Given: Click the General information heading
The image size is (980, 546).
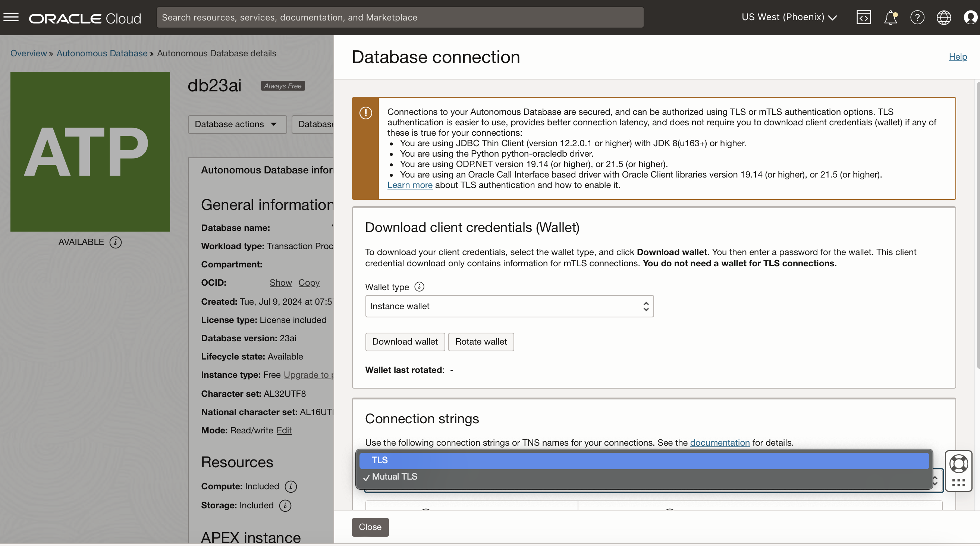Looking at the screenshot, I should [x=267, y=205].
